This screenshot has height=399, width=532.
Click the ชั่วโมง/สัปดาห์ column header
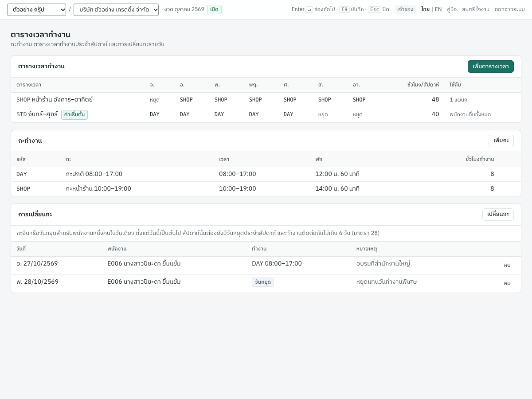pos(423,85)
